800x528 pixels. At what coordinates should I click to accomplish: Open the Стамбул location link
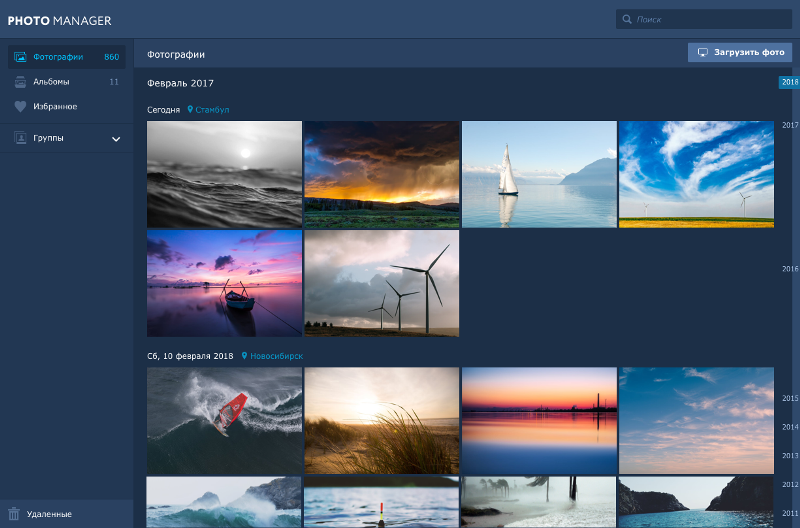pyautogui.click(x=212, y=109)
